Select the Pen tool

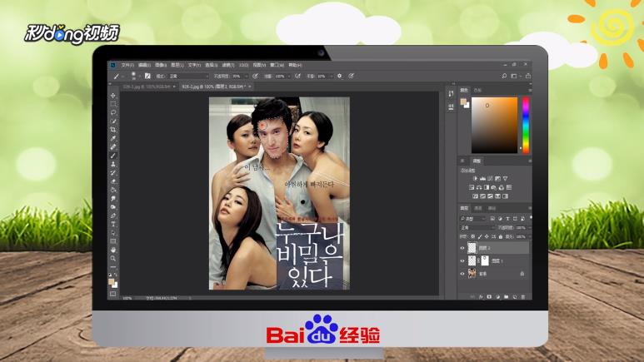tap(113, 216)
